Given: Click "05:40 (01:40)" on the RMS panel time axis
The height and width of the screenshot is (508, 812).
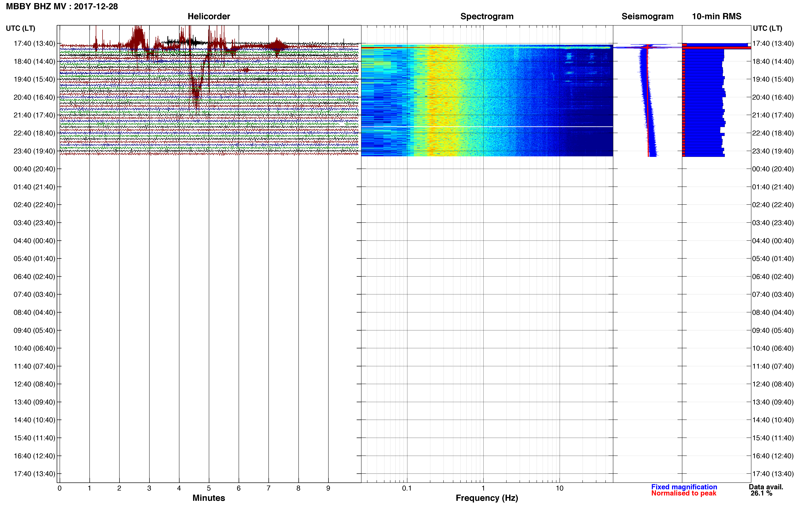Looking at the screenshot, I should coord(773,258).
